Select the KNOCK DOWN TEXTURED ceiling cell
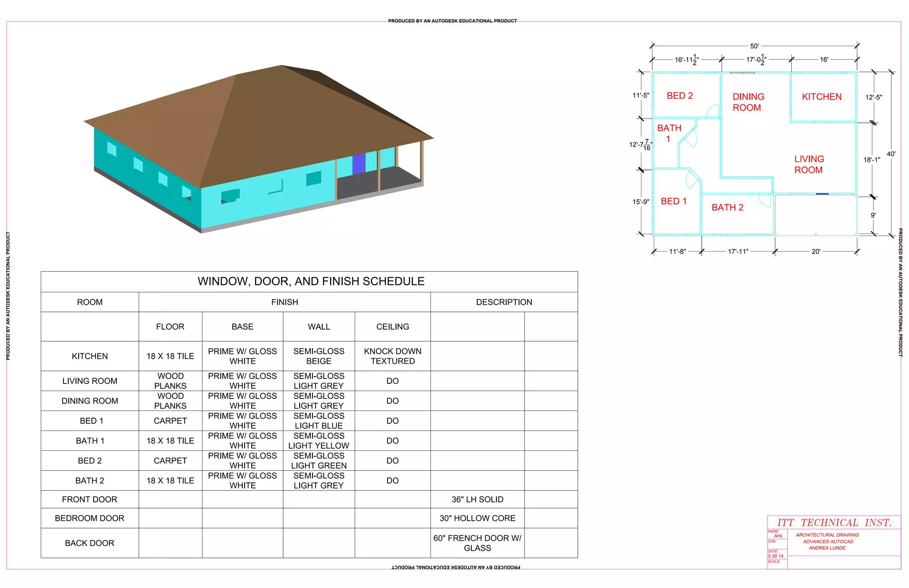The height and width of the screenshot is (588, 909). (392, 356)
